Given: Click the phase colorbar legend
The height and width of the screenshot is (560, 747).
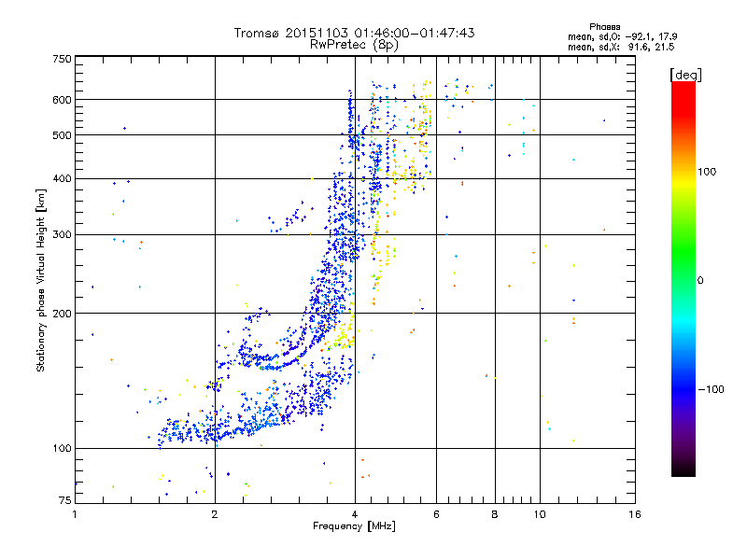Looking at the screenshot, I should click(x=684, y=278).
